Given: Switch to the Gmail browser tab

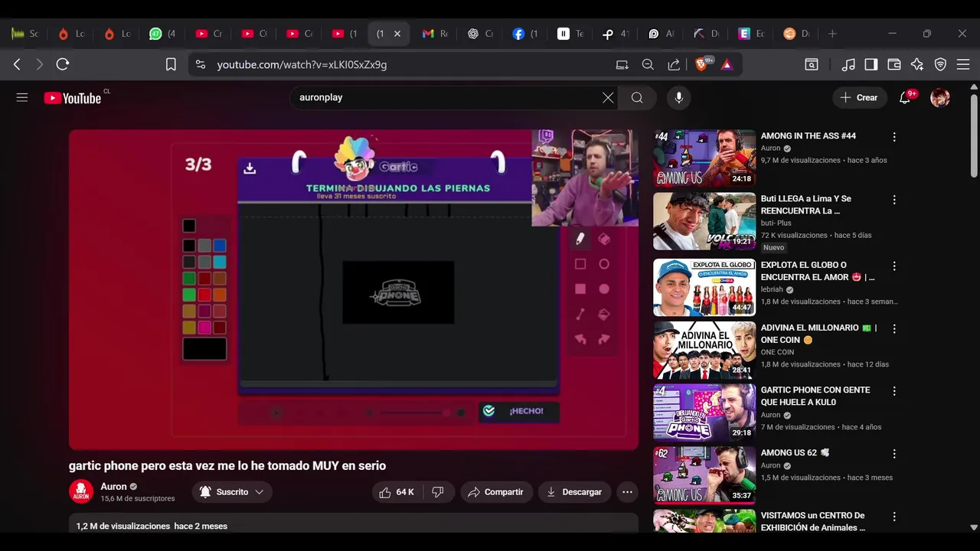Looking at the screenshot, I should pyautogui.click(x=434, y=34).
